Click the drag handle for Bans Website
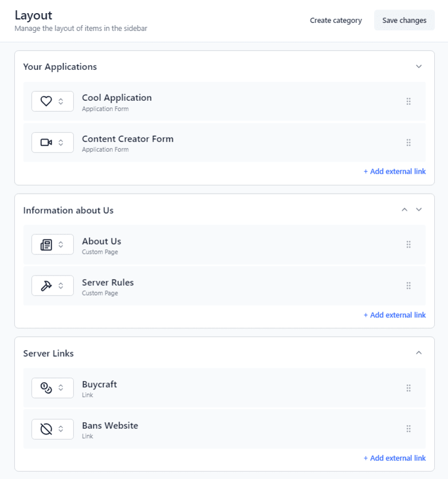The width and height of the screenshot is (448, 479). (408, 429)
